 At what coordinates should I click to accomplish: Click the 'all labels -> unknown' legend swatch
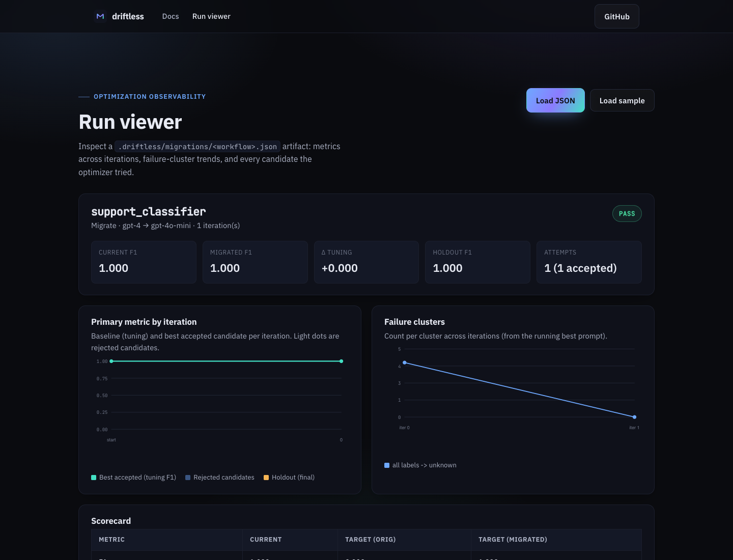387,465
